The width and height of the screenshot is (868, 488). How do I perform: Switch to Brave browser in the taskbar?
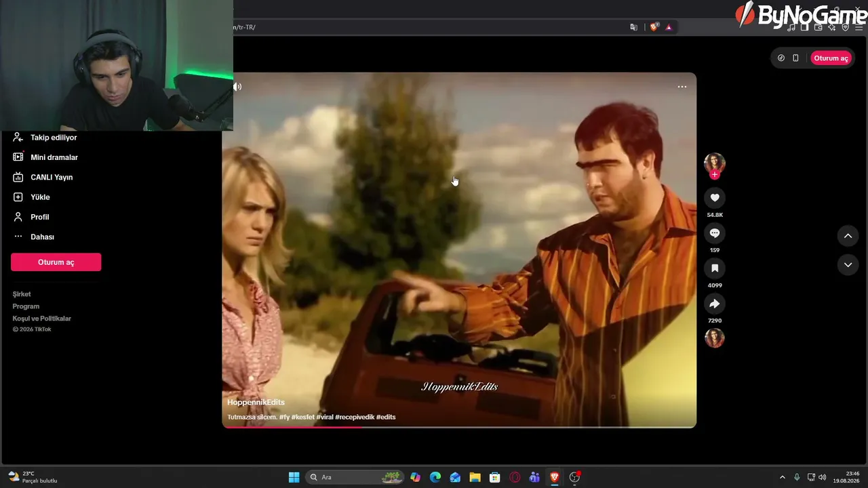tap(554, 477)
